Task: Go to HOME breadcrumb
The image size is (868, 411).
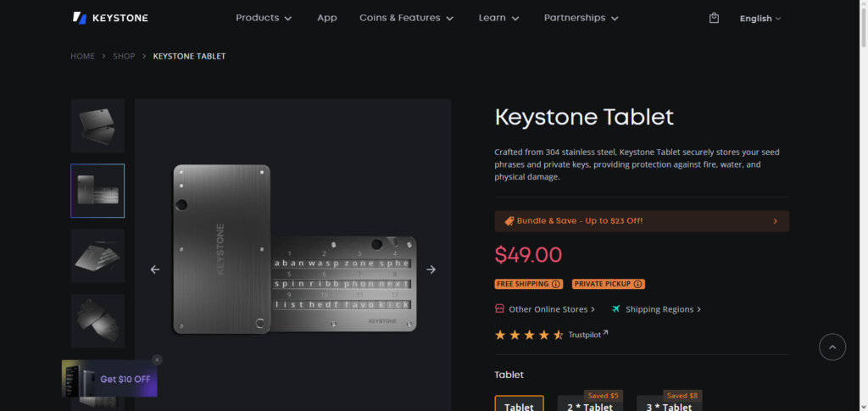Action: [82, 56]
